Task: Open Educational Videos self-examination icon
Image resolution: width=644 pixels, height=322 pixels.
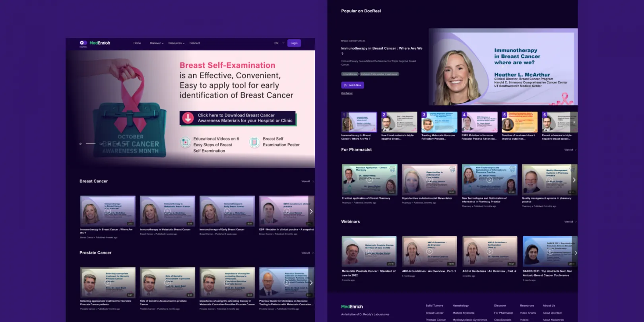Action: coord(185,142)
